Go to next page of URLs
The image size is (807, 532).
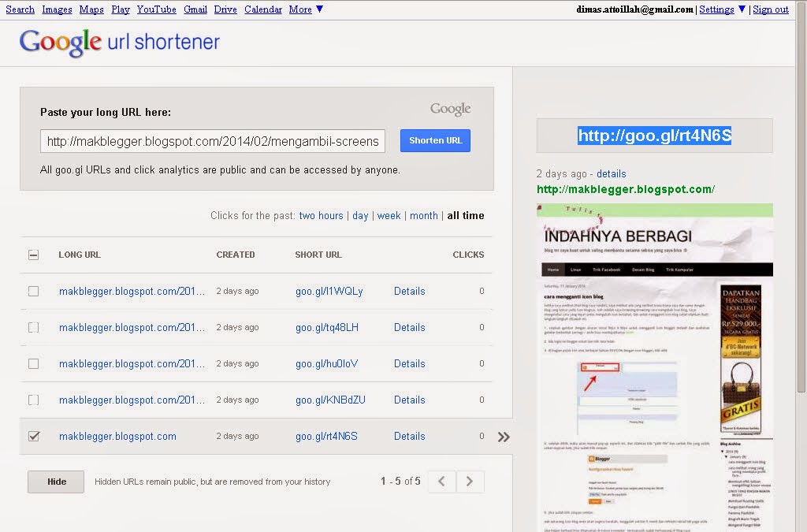[x=470, y=482]
